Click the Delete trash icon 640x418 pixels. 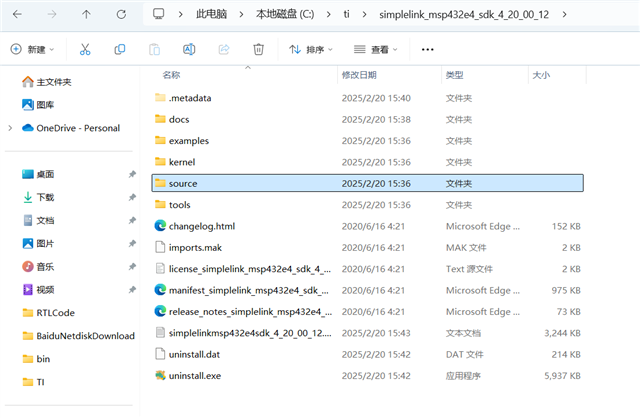(258, 49)
